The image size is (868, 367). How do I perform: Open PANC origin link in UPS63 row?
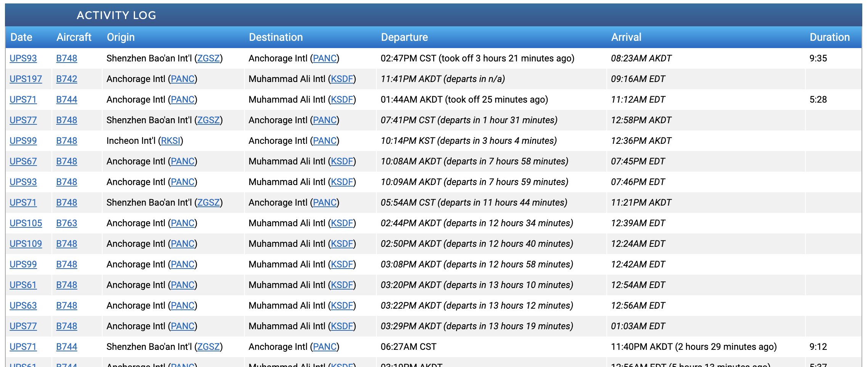coord(183,306)
